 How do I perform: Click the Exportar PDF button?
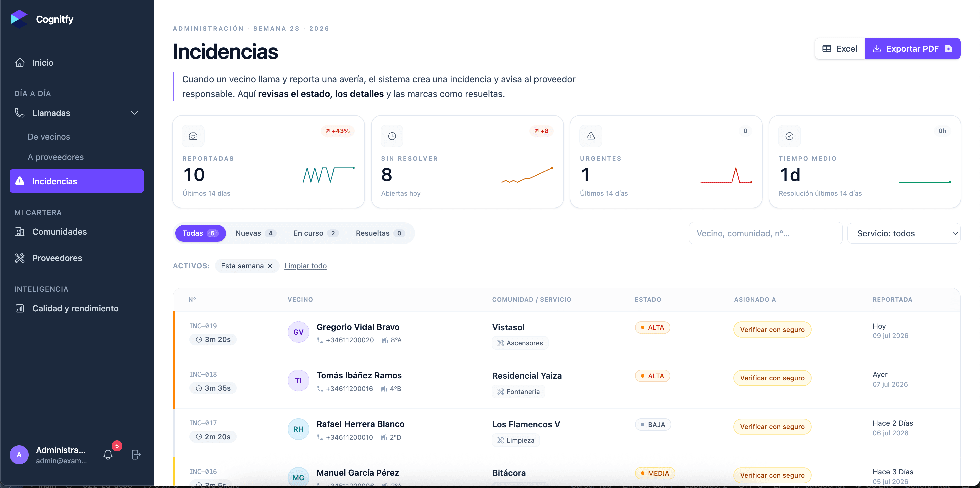tap(912, 49)
